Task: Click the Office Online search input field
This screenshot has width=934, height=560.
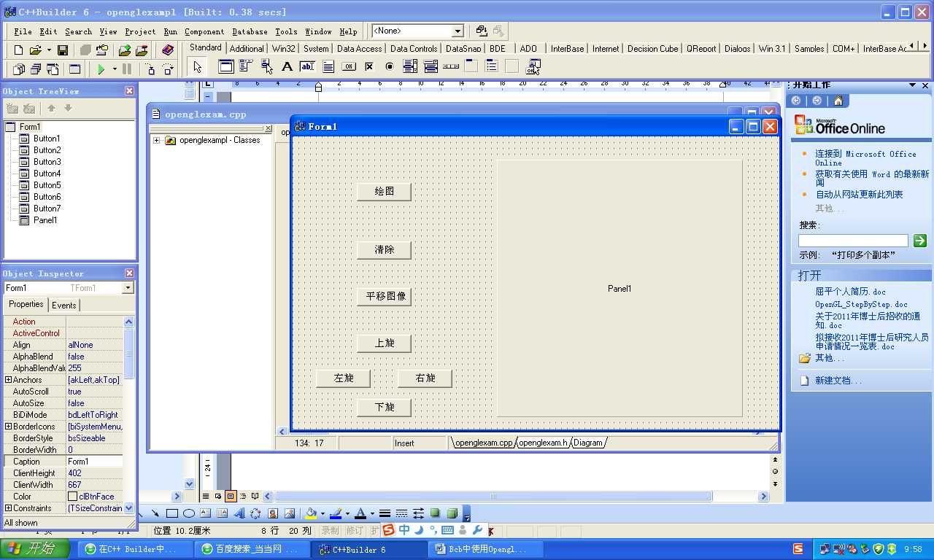Action: click(x=853, y=241)
